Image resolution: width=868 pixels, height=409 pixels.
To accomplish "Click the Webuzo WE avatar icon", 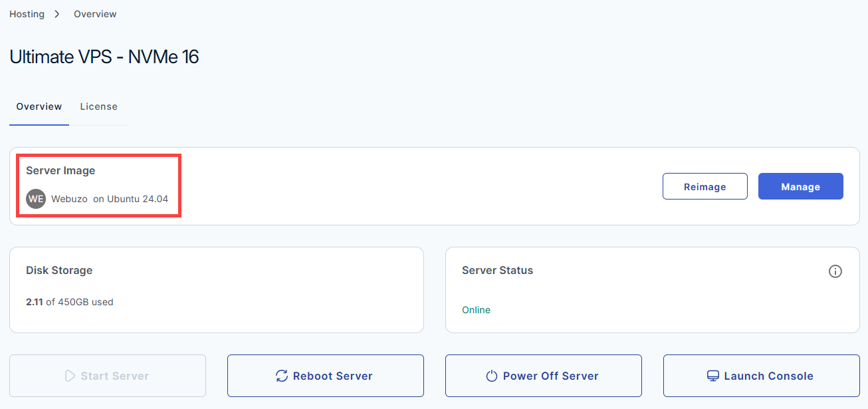I will [36, 199].
